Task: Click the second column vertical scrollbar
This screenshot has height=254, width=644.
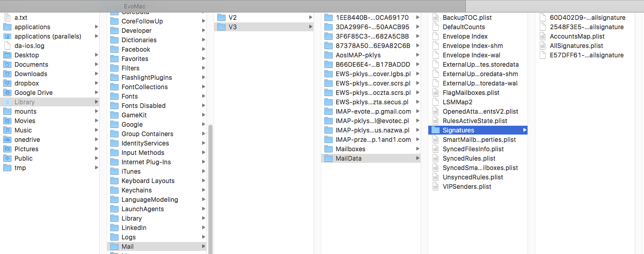Action: [210, 183]
